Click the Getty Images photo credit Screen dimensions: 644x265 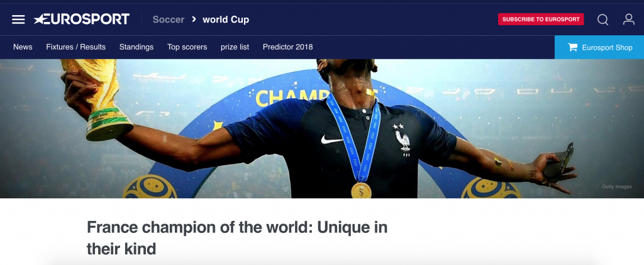tap(617, 186)
